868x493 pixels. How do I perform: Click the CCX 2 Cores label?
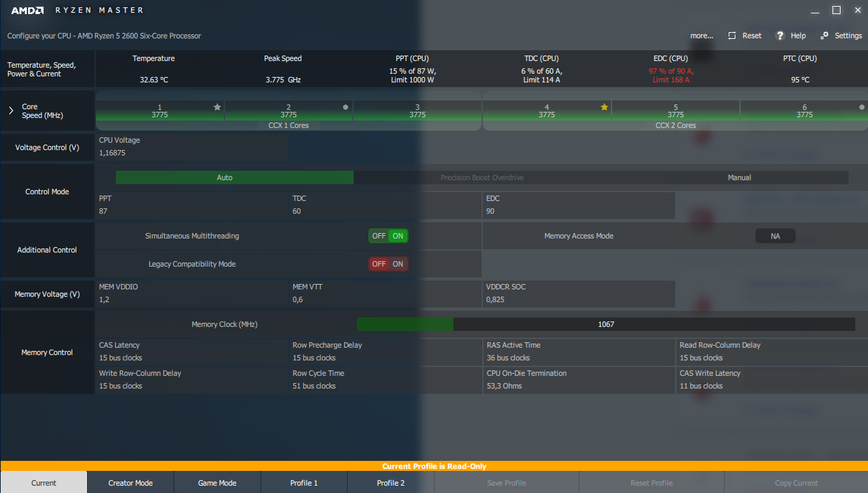pyautogui.click(x=675, y=125)
